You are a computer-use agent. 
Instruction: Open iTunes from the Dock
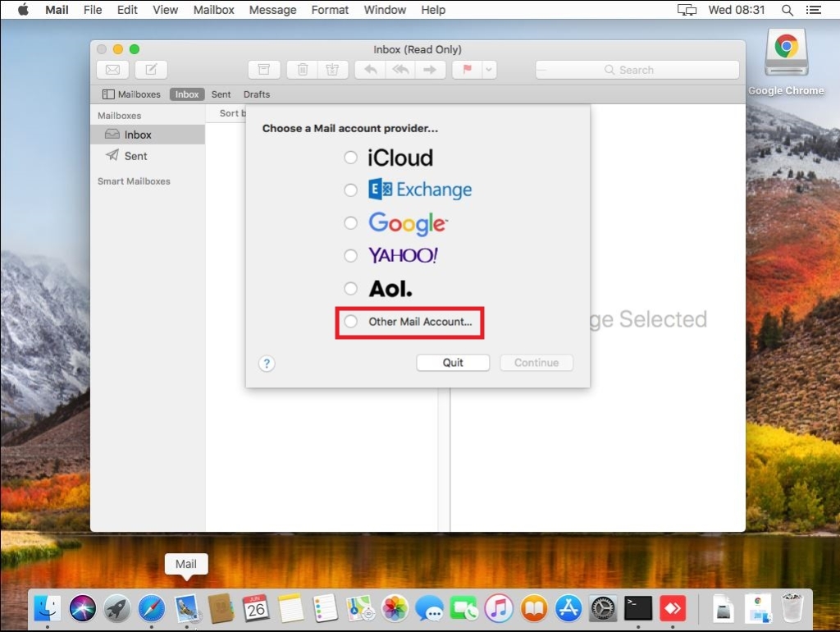(499, 608)
